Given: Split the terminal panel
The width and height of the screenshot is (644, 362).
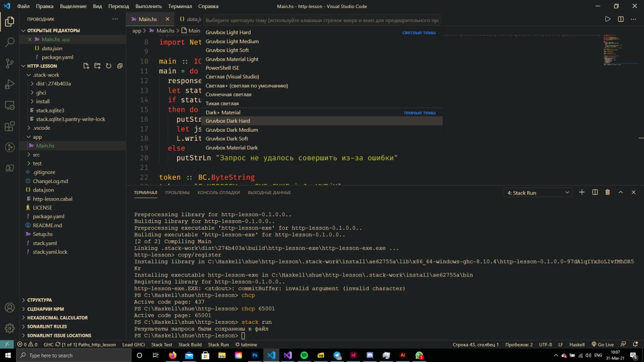Looking at the screenshot, I should coord(595,193).
